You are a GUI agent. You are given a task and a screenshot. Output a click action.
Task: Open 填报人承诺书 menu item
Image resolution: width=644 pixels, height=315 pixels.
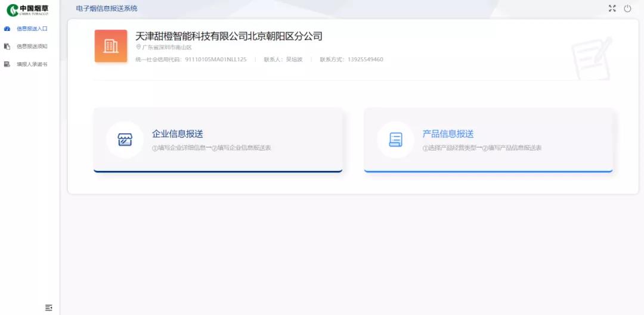[x=32, y=64]
